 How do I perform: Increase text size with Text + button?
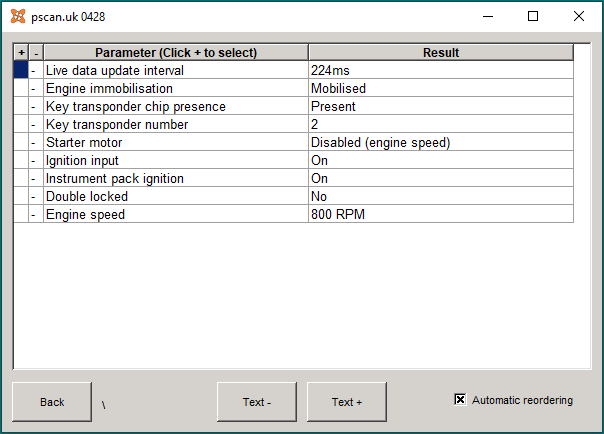click(347, 402)
